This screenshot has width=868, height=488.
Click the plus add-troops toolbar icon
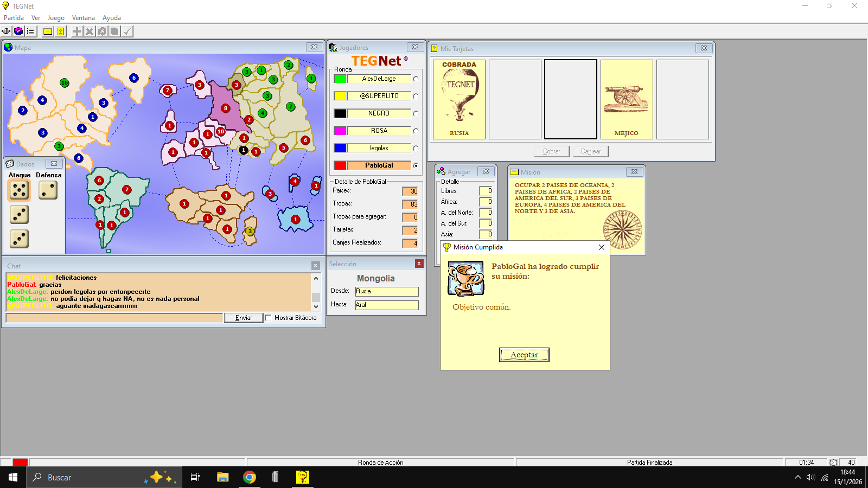[77, 31]
